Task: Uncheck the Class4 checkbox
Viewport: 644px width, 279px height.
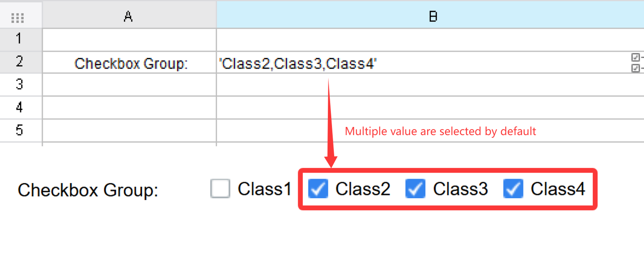Action: click(513, 189)
